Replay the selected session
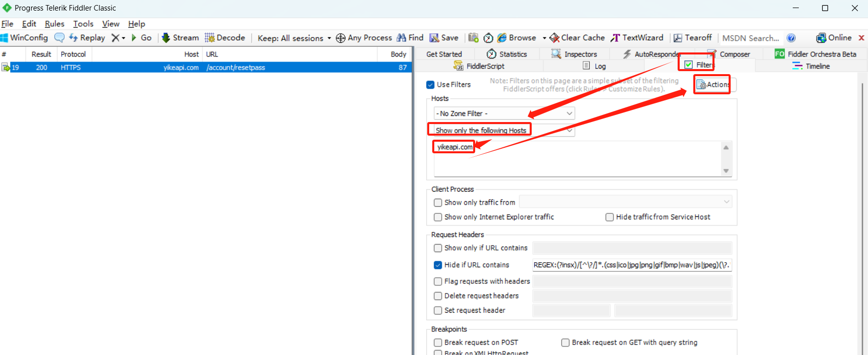 [x=87, y=38]
